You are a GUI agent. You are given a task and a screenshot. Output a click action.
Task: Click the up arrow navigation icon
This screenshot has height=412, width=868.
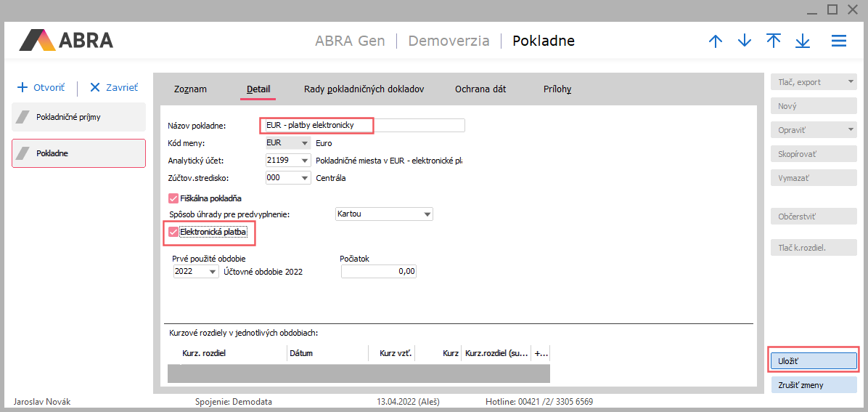[716, 41]
